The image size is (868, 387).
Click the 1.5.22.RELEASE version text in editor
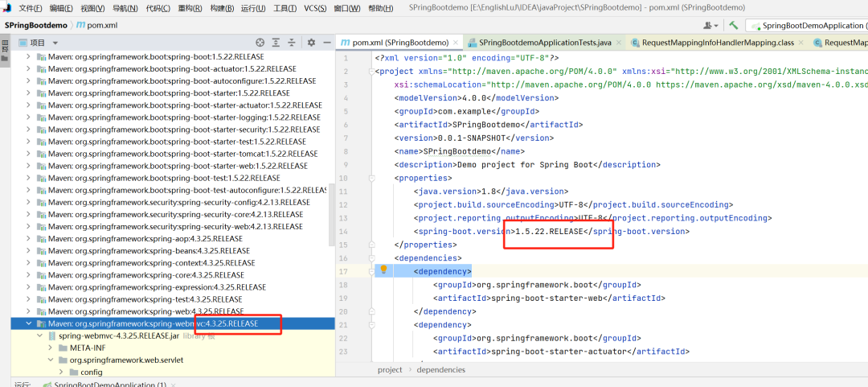pos(549,231)
